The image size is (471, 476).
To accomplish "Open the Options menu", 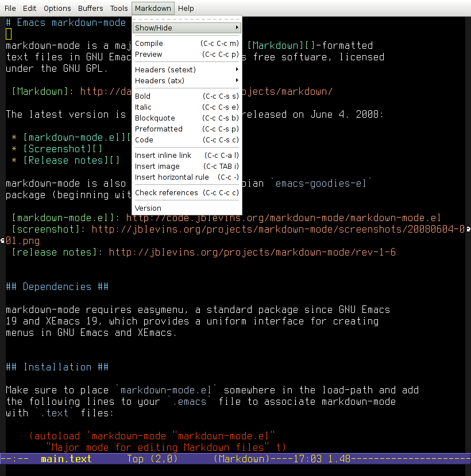I will pyautogui.click(x=57, y=8).
